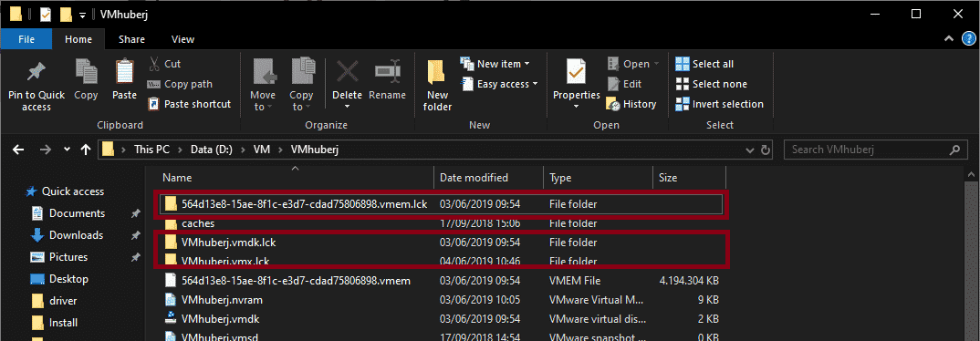Open the Delete options arrow
The width and height of the screenshot is (980, 341).
click(347, 107)
